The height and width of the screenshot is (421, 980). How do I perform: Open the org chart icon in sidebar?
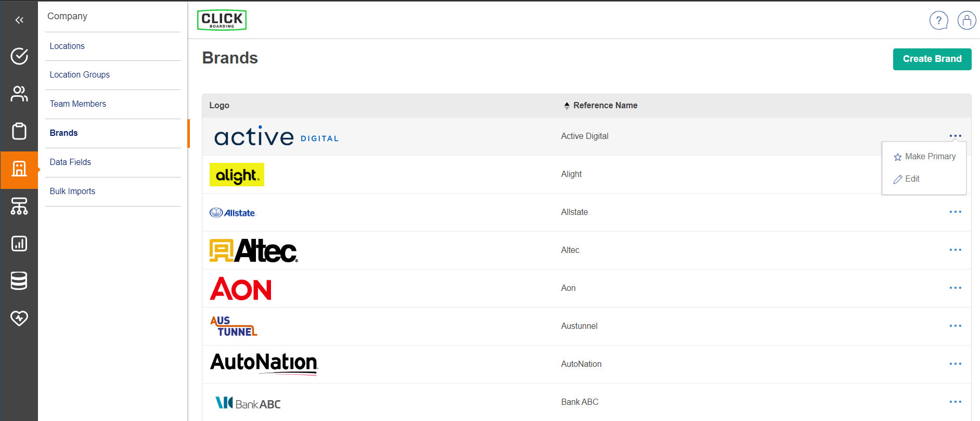pyautogui.click(x=19, y=206)
